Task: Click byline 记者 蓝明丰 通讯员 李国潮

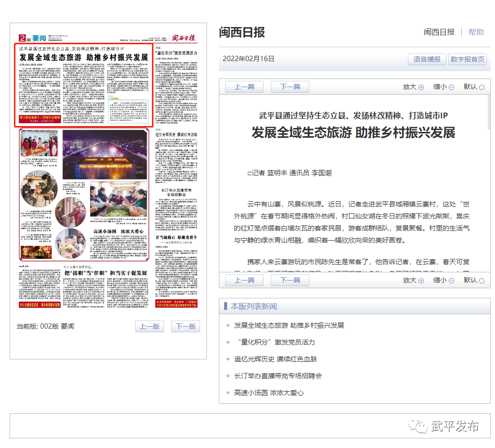Action: [x=290, y=173]
